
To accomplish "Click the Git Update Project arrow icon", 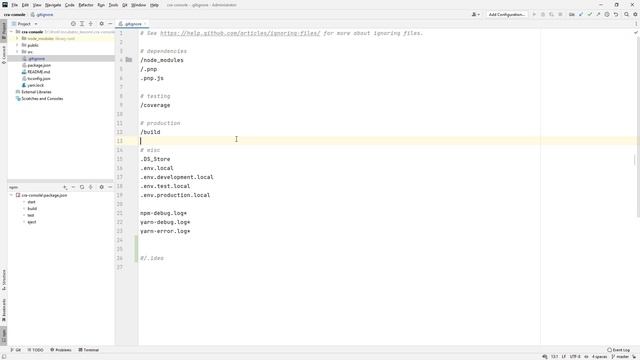I will point(581,14).
